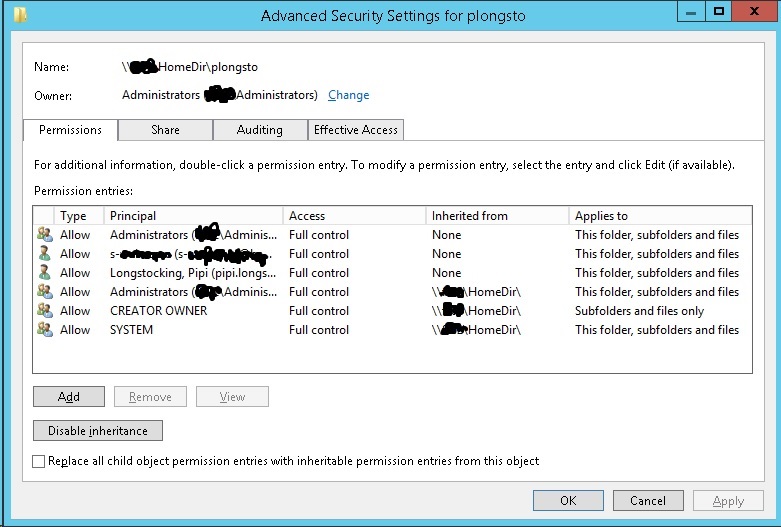Image resolution: width=781 pixels, height=527 pixels.
Task: Click Disable inheritance button
Action: click(x=98, y=431)
